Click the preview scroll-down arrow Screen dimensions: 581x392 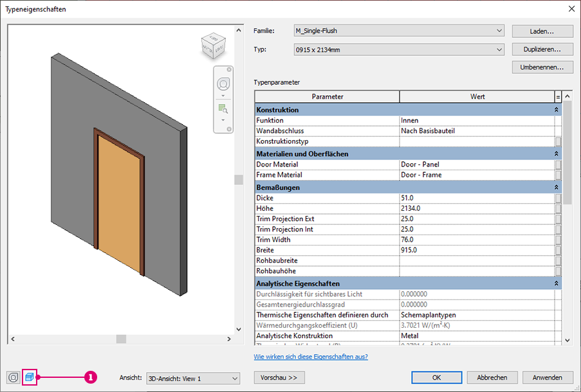239,329
